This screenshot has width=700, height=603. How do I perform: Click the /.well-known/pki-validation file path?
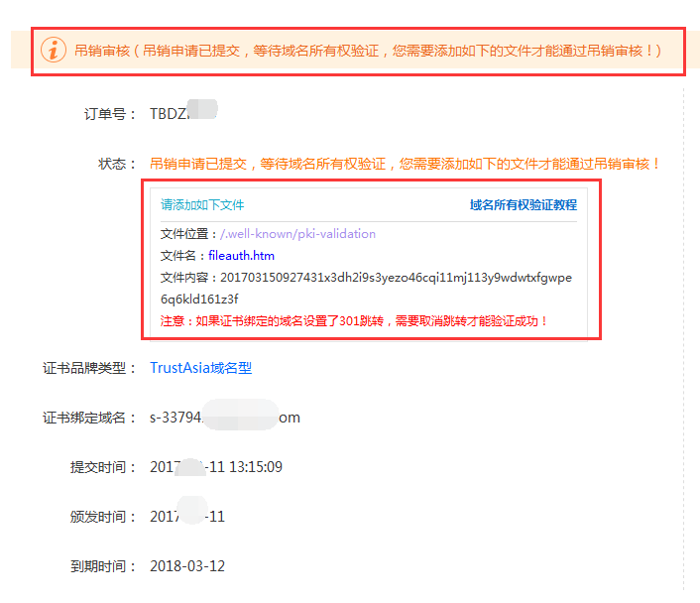pyautogui.click(x=297, y=234)
